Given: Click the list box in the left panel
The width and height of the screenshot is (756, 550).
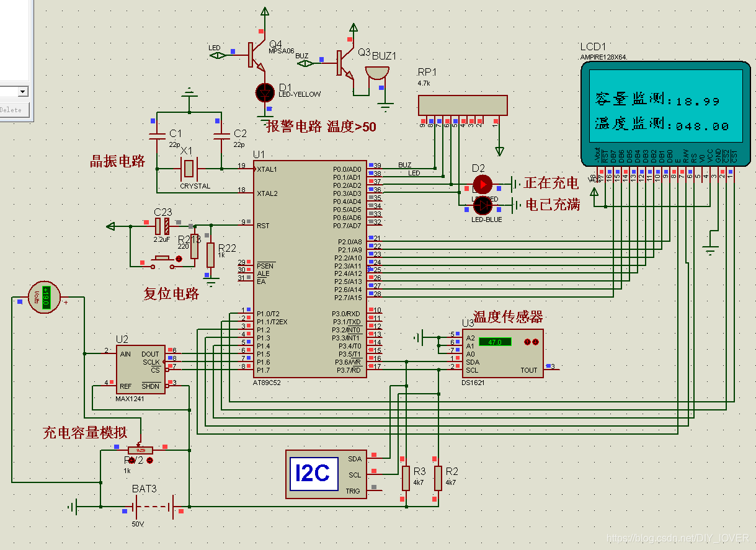Looking at the screenshot, I should [16, 40].
